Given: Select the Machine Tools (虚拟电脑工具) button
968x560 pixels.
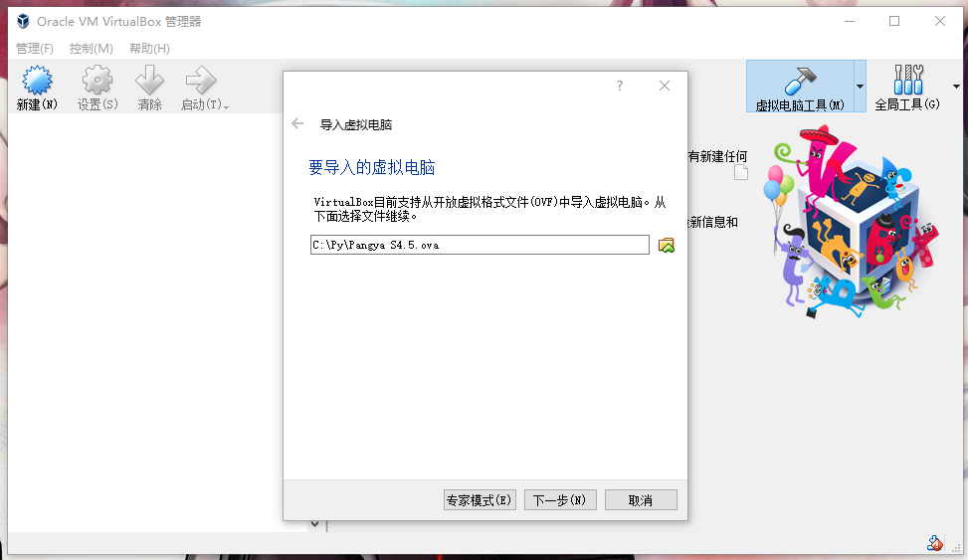Looking at the screenshot, I should tap(800, 87).
